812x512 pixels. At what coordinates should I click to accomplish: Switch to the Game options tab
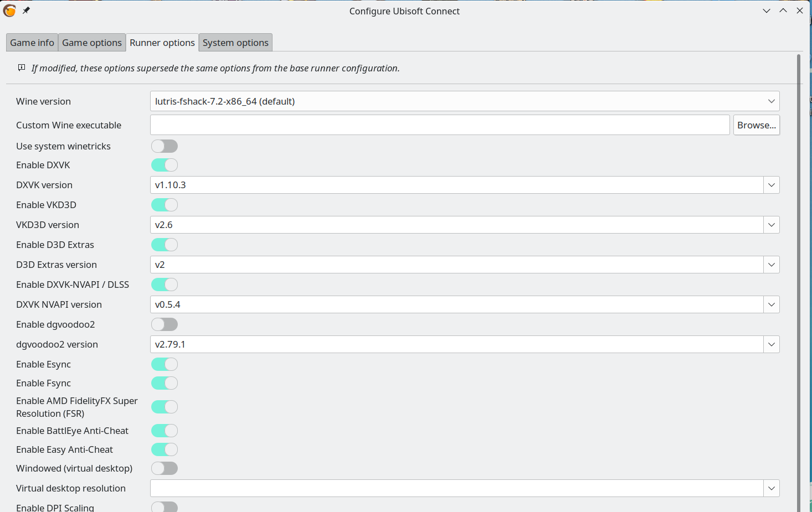(x=92, y=43)
